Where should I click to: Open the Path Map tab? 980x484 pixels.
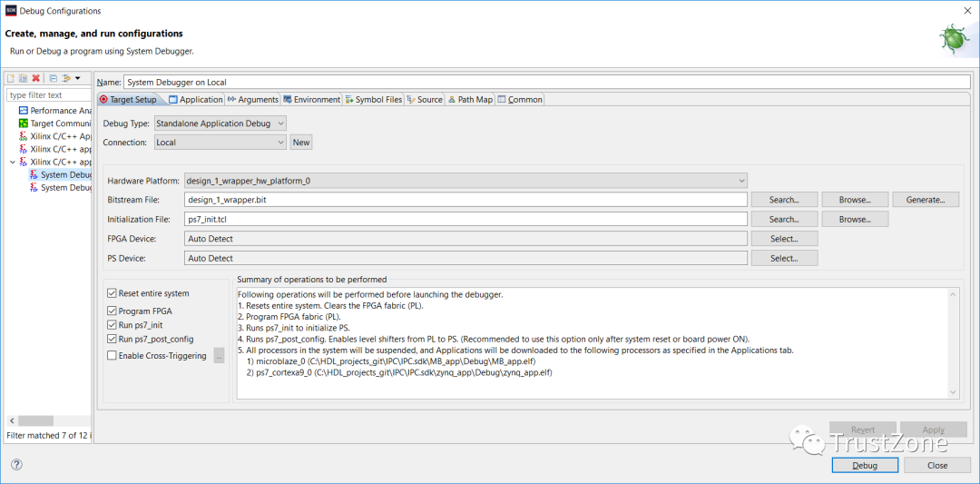pyautogui.click(x=470, y=99)
